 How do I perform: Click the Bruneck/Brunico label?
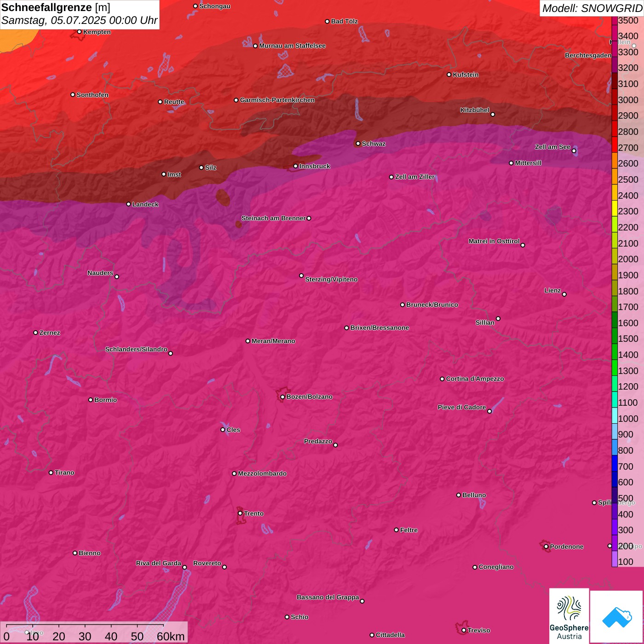coord(432,305)
